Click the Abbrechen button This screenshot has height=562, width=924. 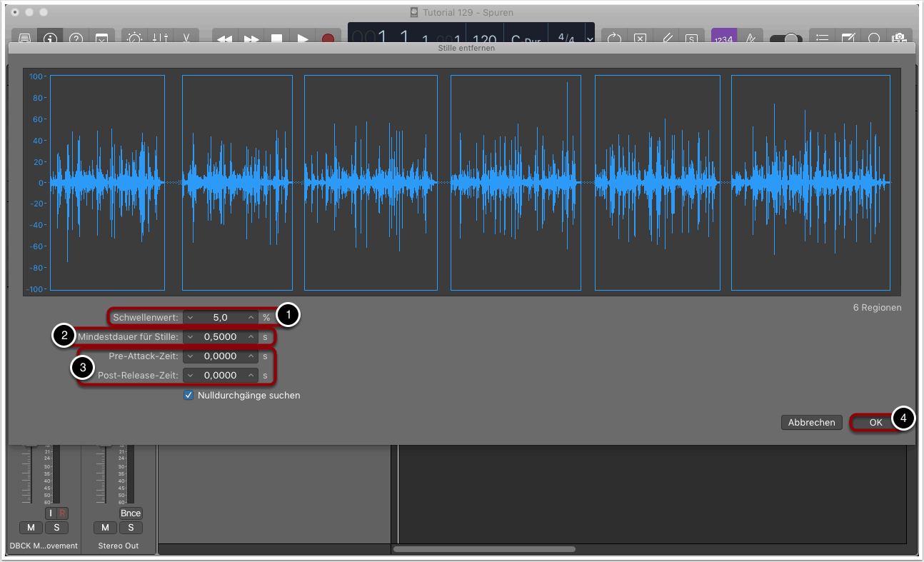pos(811,422)
